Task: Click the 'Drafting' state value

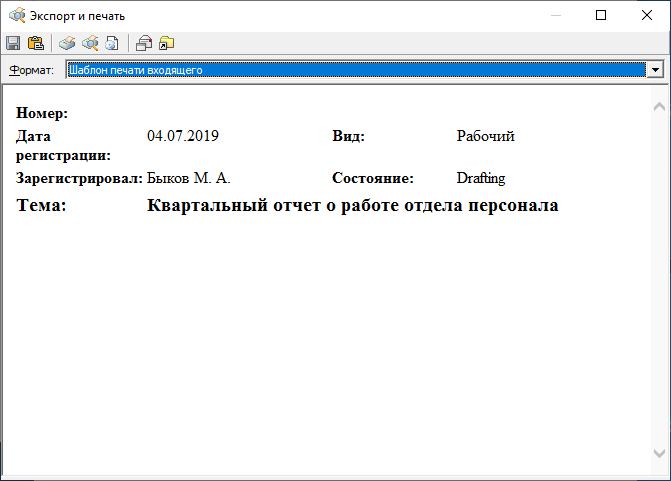Action: point(480,179)
